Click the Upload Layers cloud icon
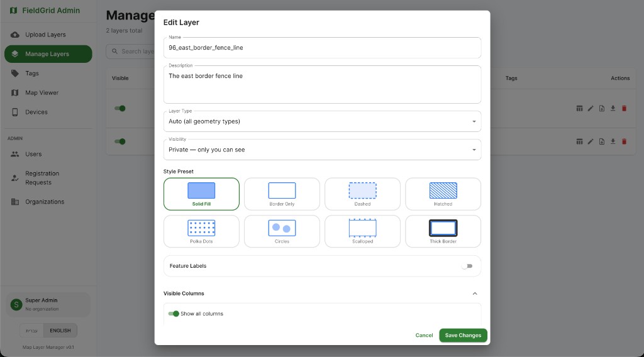Viewport: 644px width, 357px height. pos(15,35)
